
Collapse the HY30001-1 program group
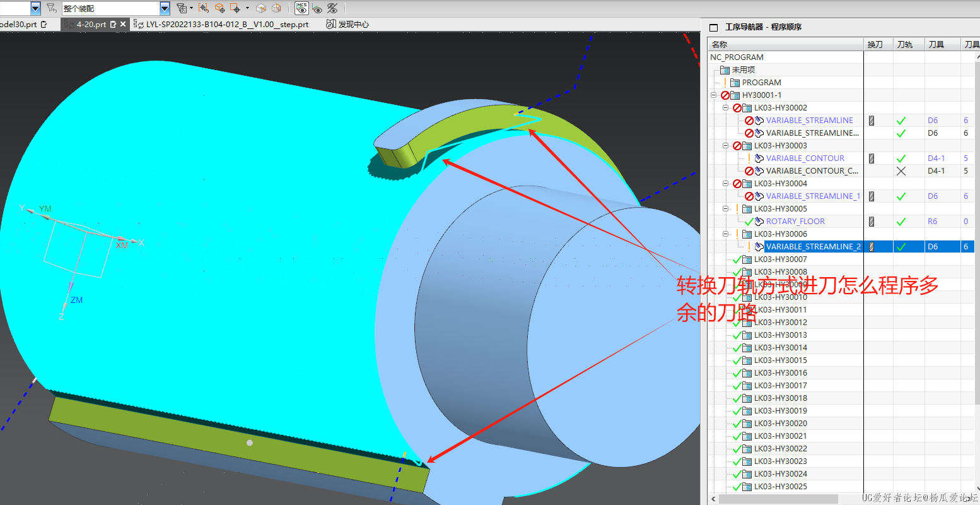714,95
